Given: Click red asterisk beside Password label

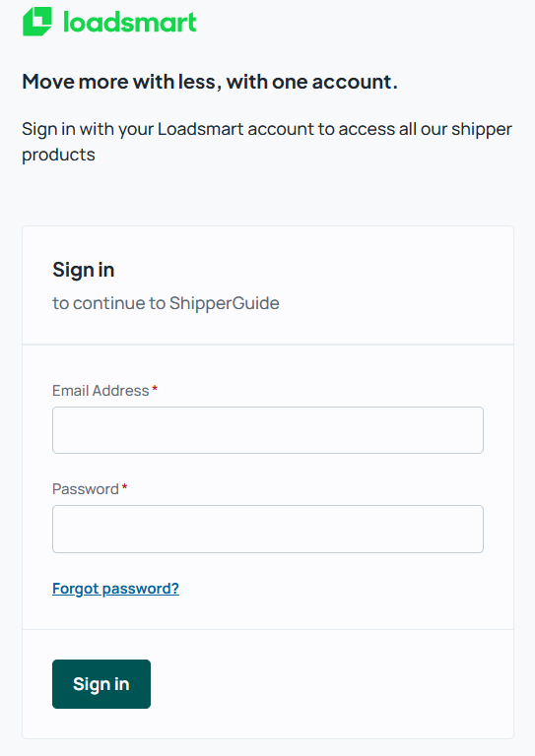Looking at the screenshot, I should tap(124, 487).
